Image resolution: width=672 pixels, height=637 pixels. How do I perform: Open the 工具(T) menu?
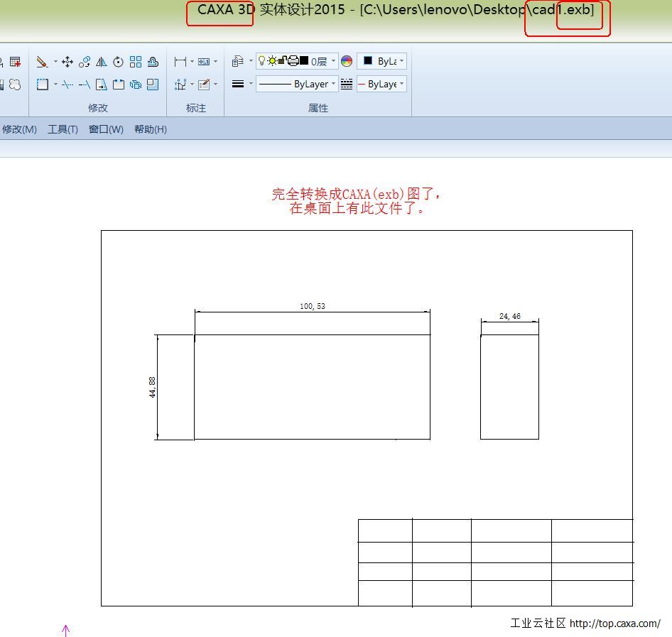[63, 129]
